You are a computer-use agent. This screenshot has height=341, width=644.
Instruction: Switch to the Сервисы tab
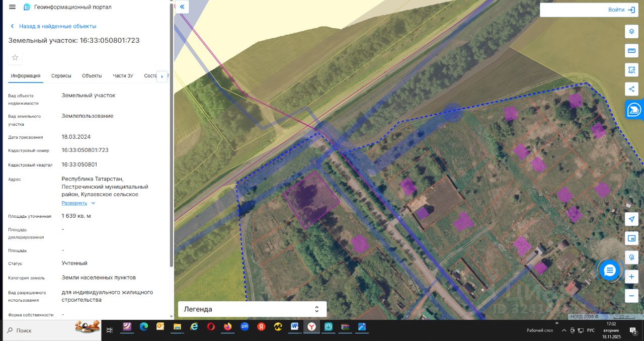coord(61,76)
